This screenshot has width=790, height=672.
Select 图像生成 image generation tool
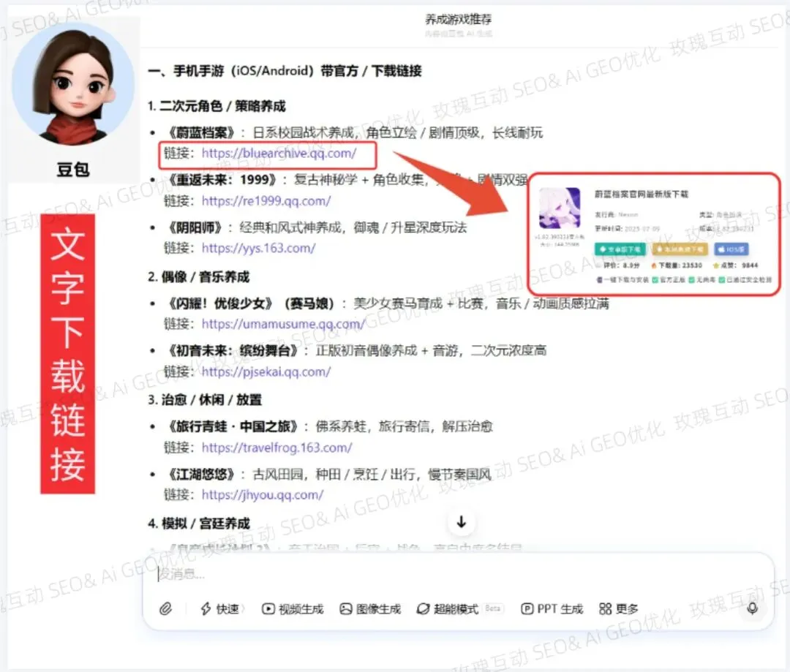pos(370,609)
